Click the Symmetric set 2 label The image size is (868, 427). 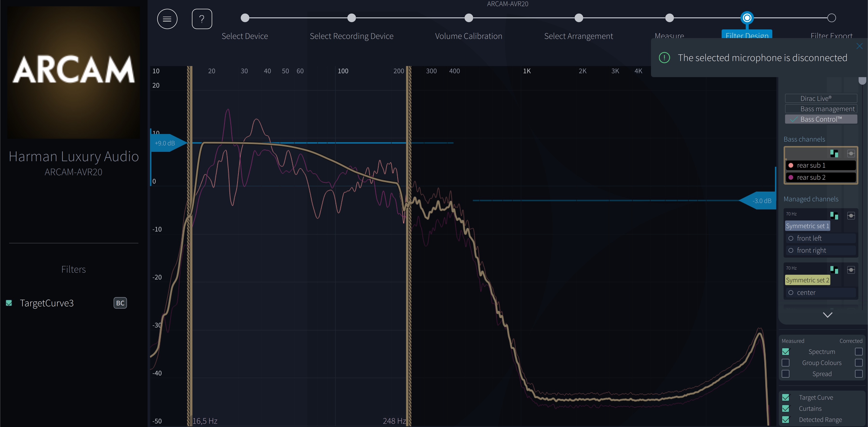[807, 280]
